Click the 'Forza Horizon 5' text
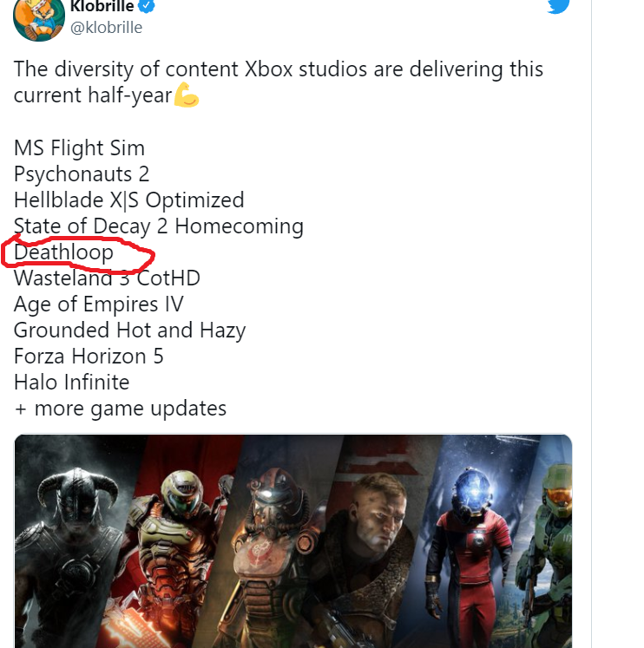This screenshot has height=648, width=644. pos(89,357)
